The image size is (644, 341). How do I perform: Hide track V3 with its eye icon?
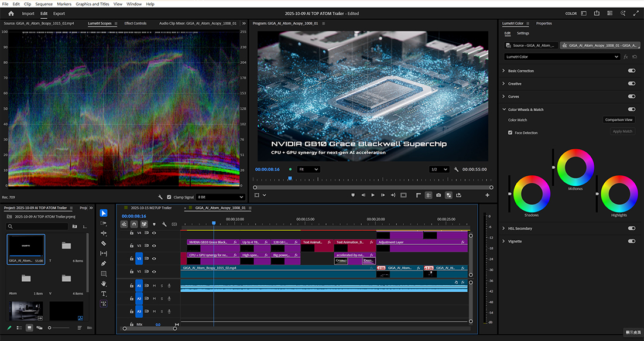click(154, 245)
